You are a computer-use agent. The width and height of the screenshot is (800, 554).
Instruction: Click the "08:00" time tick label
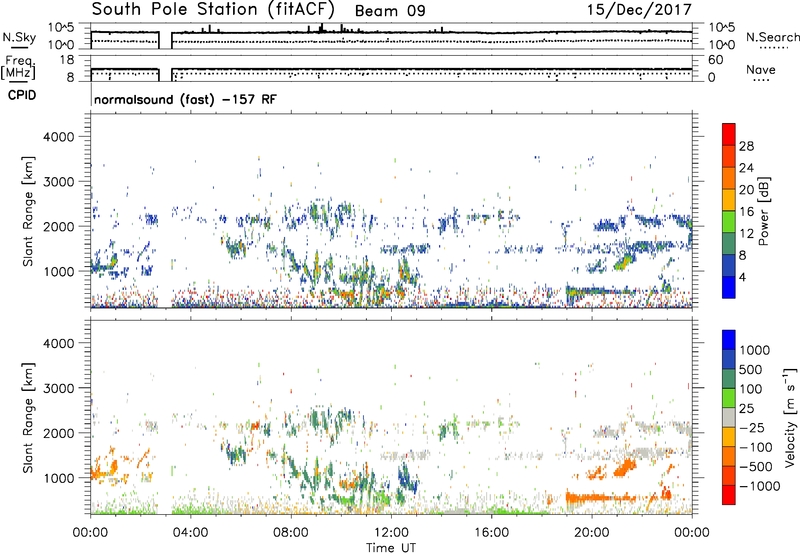click(x=291, y=533)
